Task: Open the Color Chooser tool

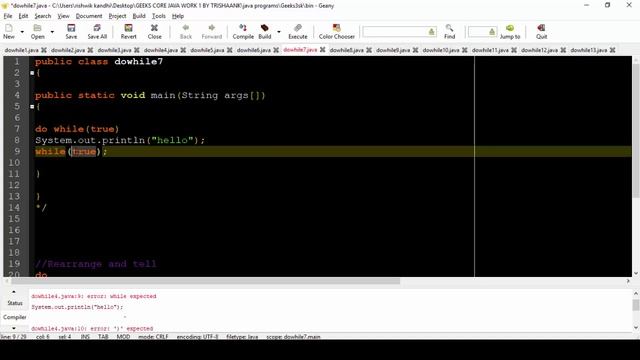Action: [337, 31]
